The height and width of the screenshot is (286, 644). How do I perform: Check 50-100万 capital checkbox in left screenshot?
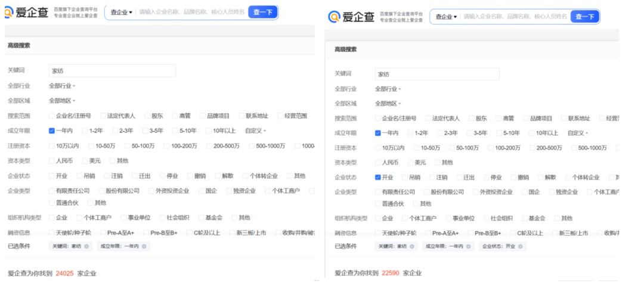(127, 145)
